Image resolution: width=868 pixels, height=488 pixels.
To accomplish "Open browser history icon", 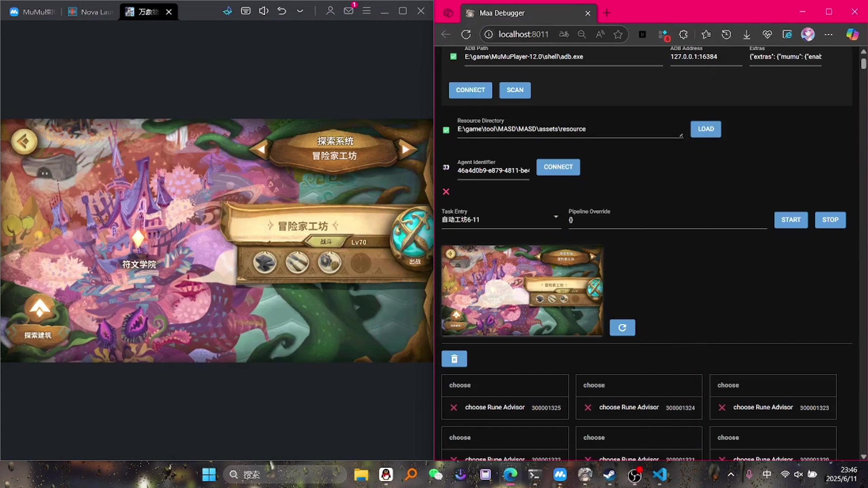I will 726,34.
